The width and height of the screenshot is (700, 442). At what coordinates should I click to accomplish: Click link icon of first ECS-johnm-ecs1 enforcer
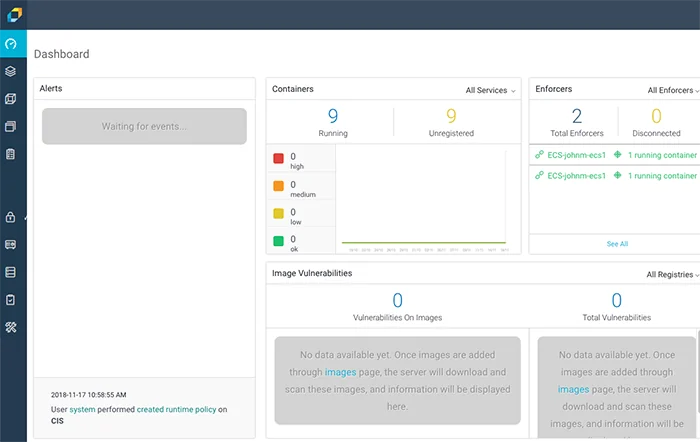(x=539, y=154)
